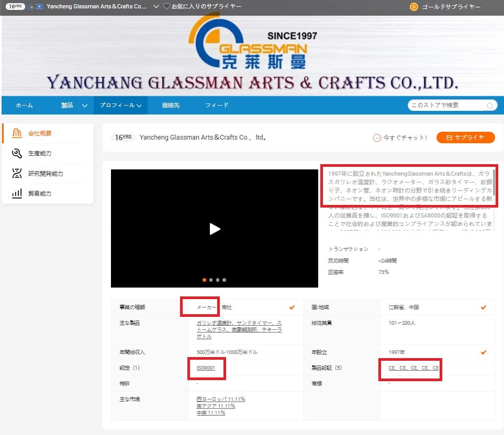The width and height of the screenshot is (504, 435).
Task: Click the 生産能力 magnifier icon
Action: click(x=17, y=154)
